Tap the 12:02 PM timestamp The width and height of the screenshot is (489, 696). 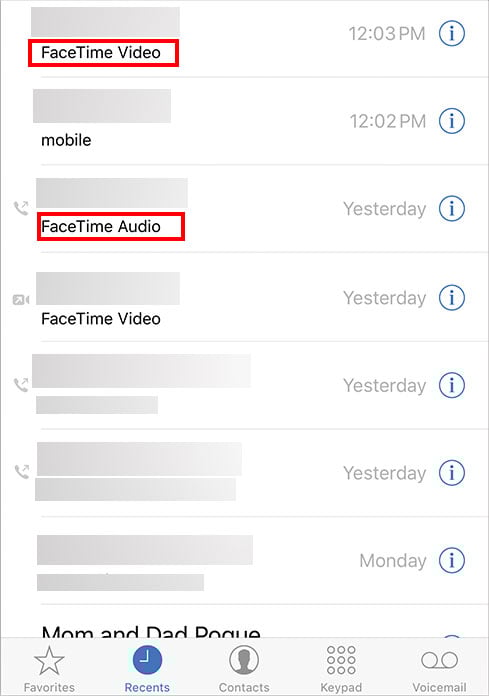(x=388, y=121)
